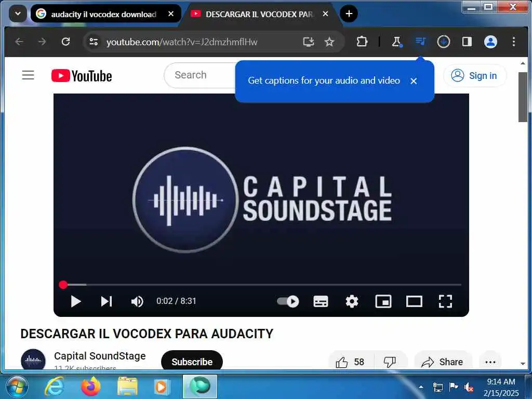Open the YouTube hamburger guide menu
Viewport: 532px width, 399px height.
[x=28, y=75]
